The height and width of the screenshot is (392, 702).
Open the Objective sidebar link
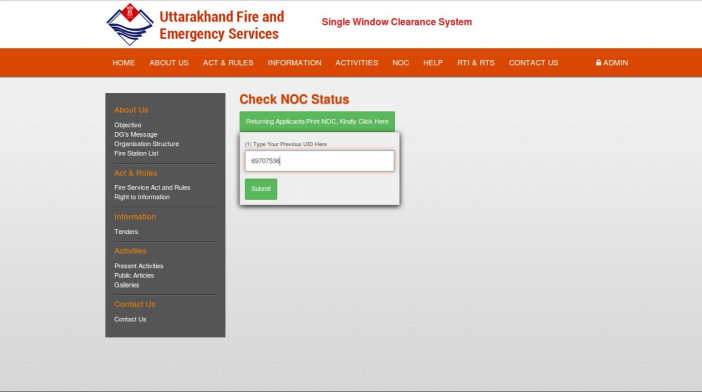(128, 125)
